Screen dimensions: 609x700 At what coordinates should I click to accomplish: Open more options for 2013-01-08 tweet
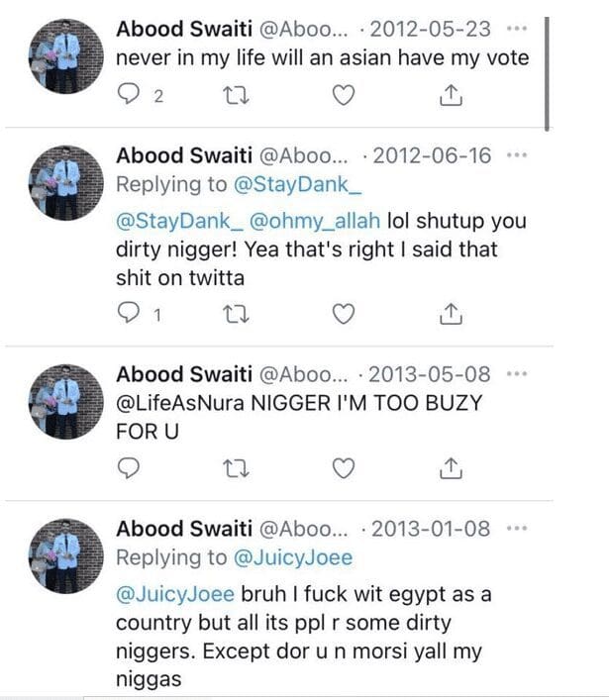[517, 529]
